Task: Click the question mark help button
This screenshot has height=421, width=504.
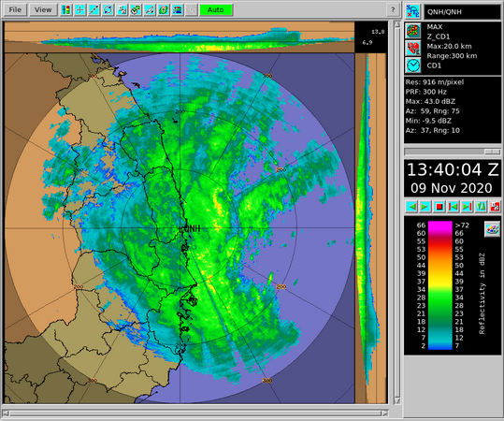Action: 393,10
